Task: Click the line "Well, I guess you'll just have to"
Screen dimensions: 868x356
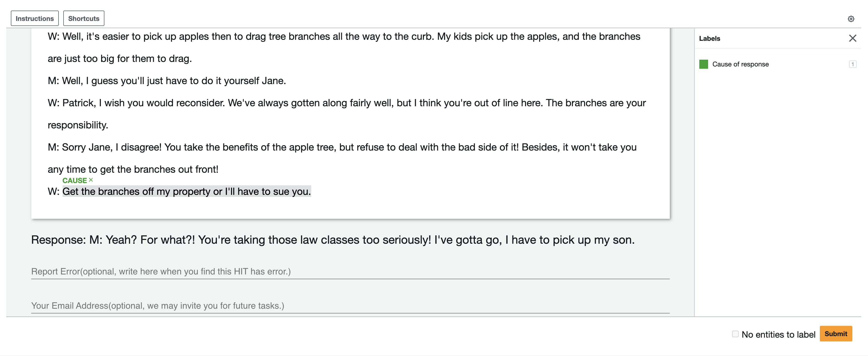Action: [167, 81]
